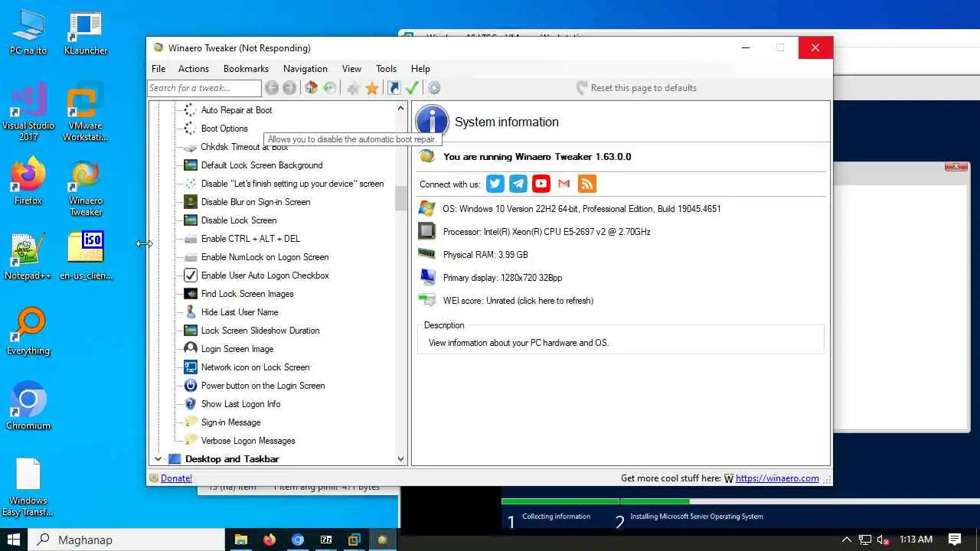Image resolution: width=980 pixels, height=551 pixels.
Task: Click the shortcut arrow icon in toolbar
Action: (x=394, y=88)
